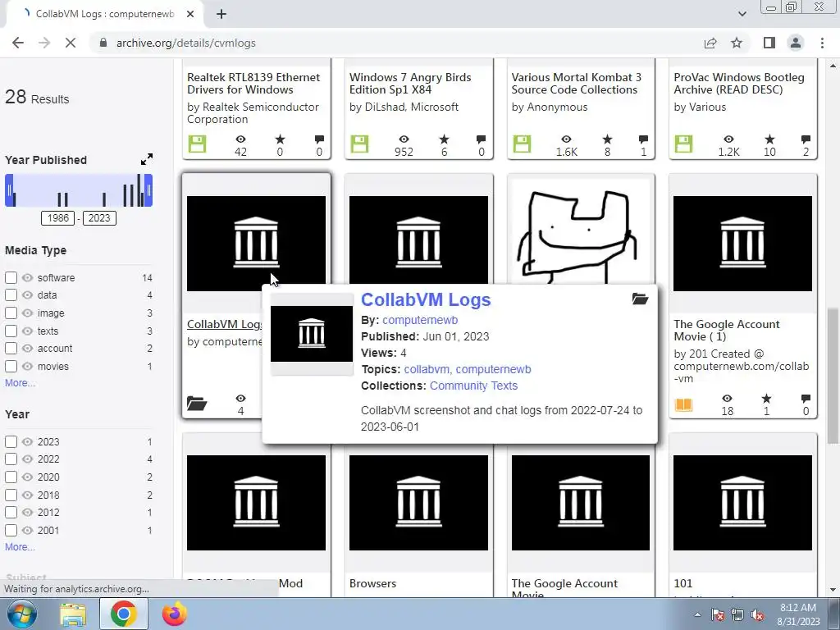
Task: Click reviews bubble on Mortal Kombat 3 card
Action: [x=643, y=139]
